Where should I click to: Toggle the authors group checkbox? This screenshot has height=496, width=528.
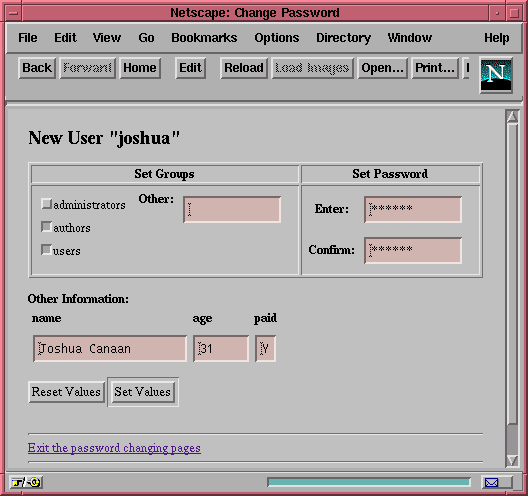click(46, 227)
